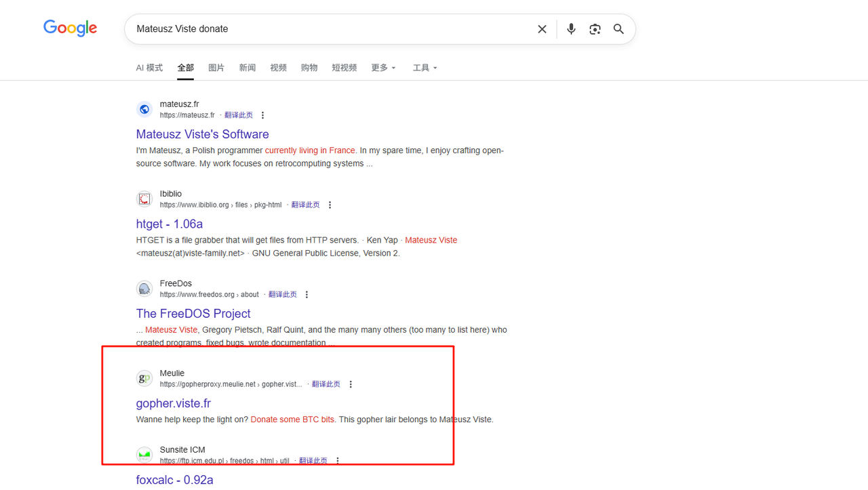Viewport: 868px width, 490px height.
Task: Click the Google logo
Action: (70, 28)
